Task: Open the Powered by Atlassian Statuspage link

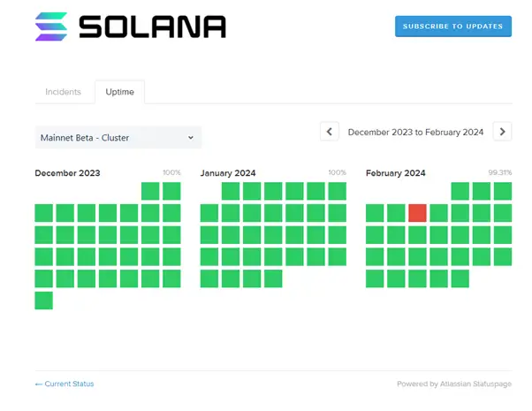Action: (x=454, y=384)
